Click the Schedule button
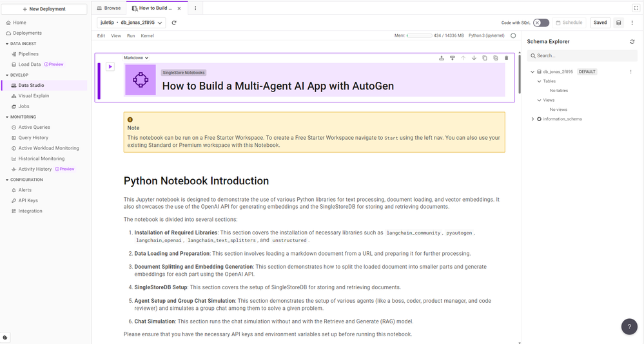This screenshot has width=644, height=344. 569,23
